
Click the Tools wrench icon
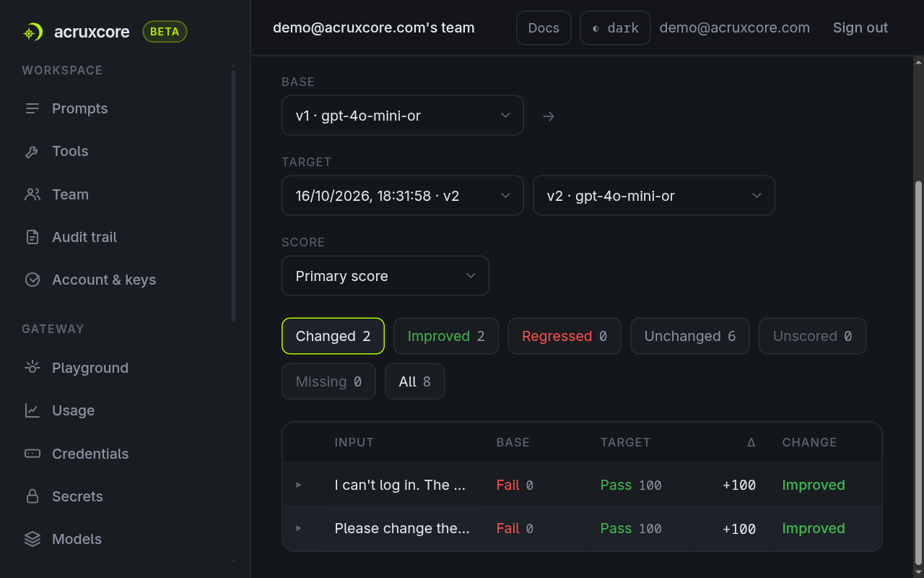coord(32,152)
